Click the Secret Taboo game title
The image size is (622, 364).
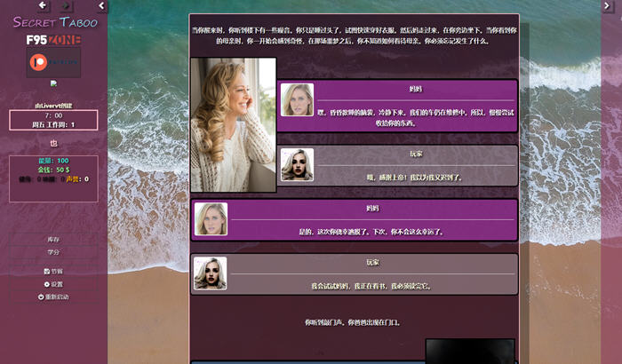point(53,22)
